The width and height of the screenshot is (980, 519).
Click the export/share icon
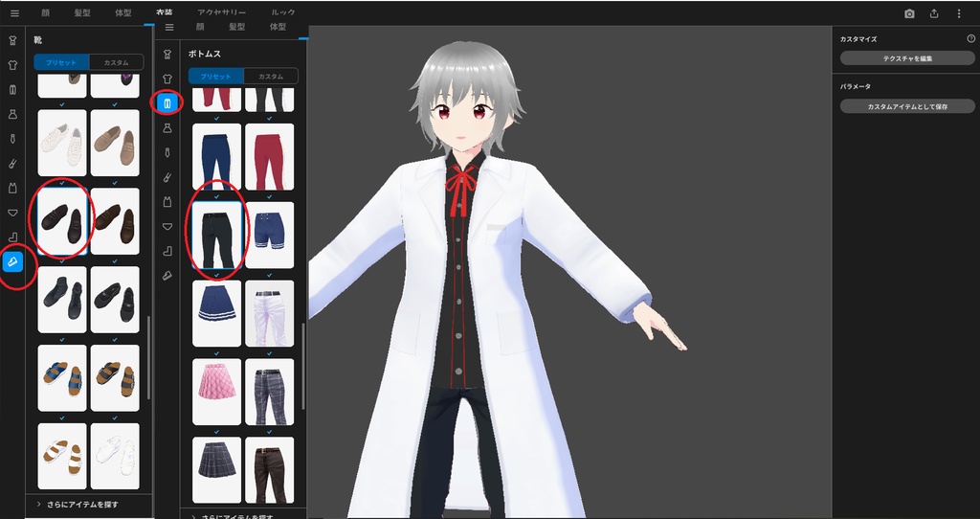[934, 13]
